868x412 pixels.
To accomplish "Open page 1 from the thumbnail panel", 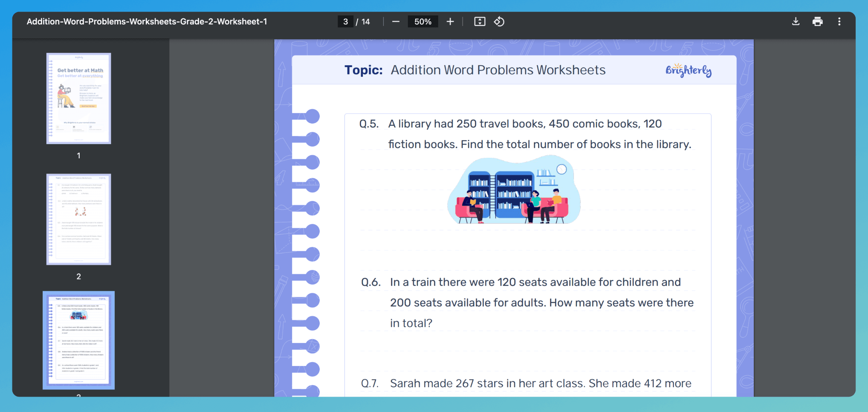I will click(78, 98).
